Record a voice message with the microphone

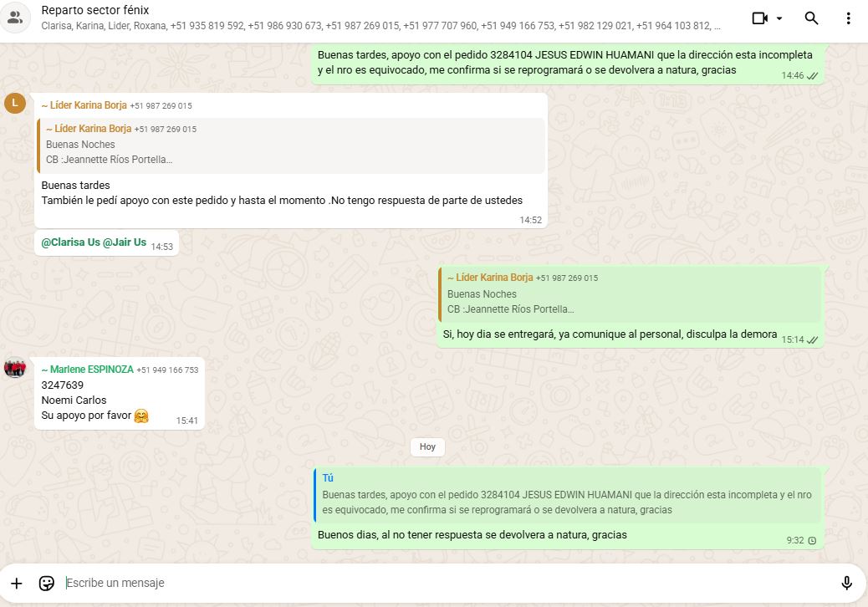point(846,583)
